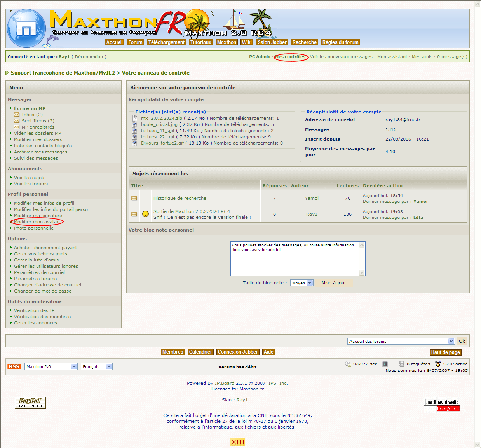Click the Mon assistant link
481x448 pixels.
click(x=392, y=57)
